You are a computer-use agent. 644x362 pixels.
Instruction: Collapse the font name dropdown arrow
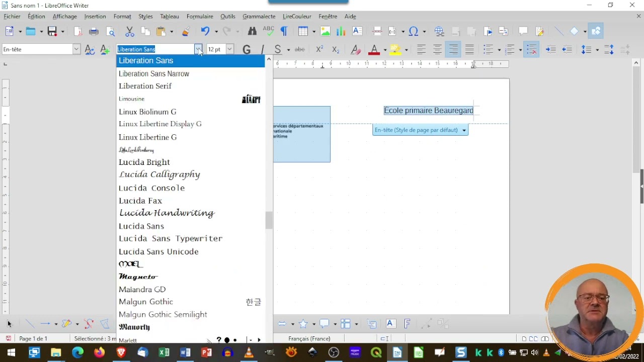(198, 49)
